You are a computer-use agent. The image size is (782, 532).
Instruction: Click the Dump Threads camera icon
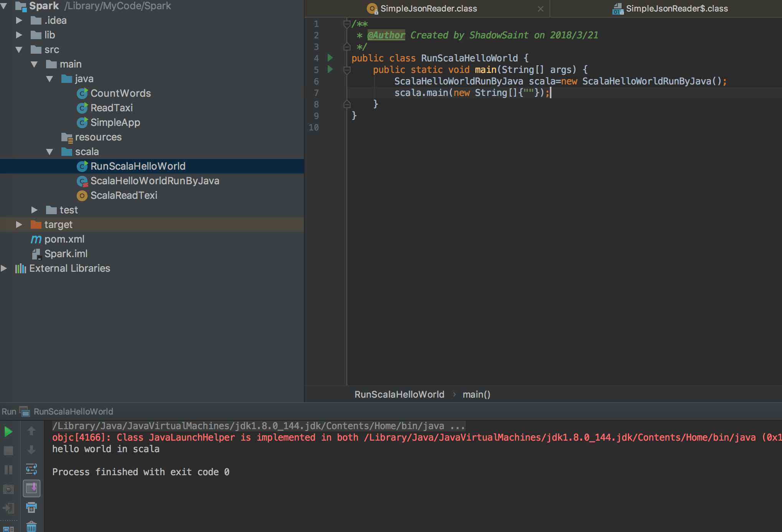[8, 489]
